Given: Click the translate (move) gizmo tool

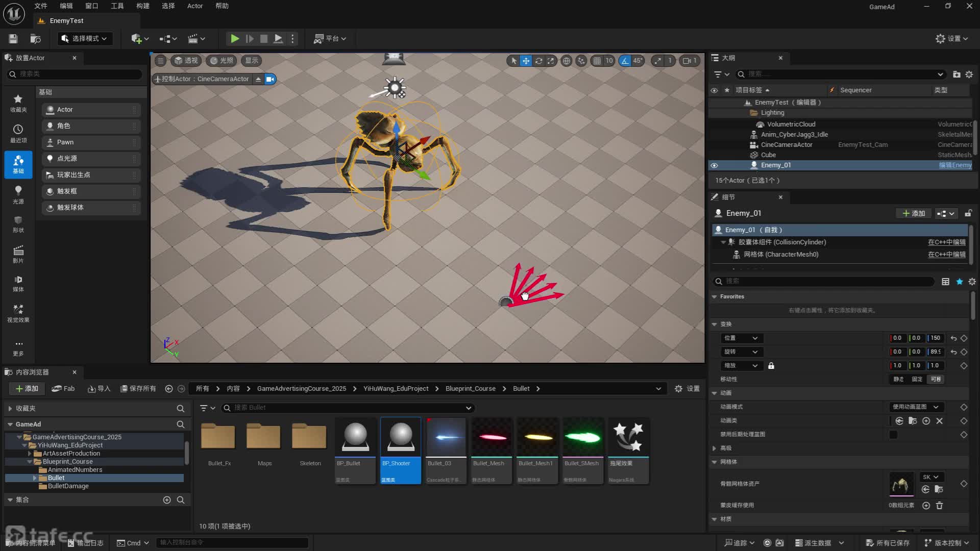Looking at the screenshot, I should click(526, 61).
